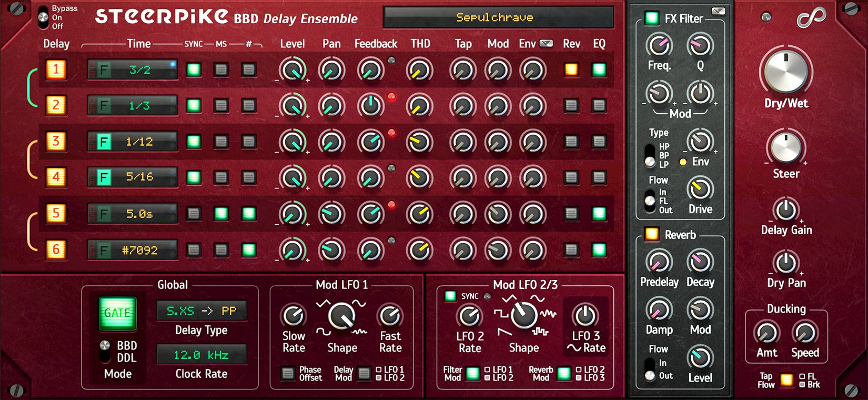Click the infinity logo icon
This screenshot has width=868, height=400.
click(811, 18)
